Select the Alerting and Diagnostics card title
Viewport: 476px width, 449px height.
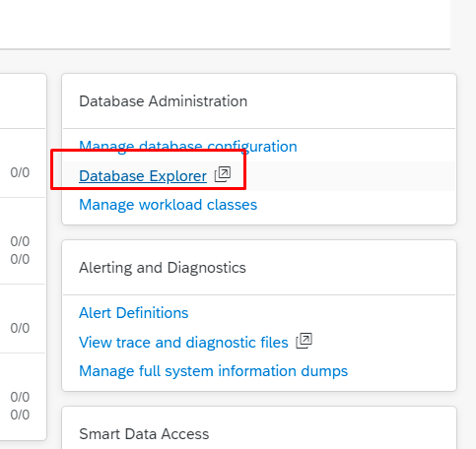tap(163, 268)
